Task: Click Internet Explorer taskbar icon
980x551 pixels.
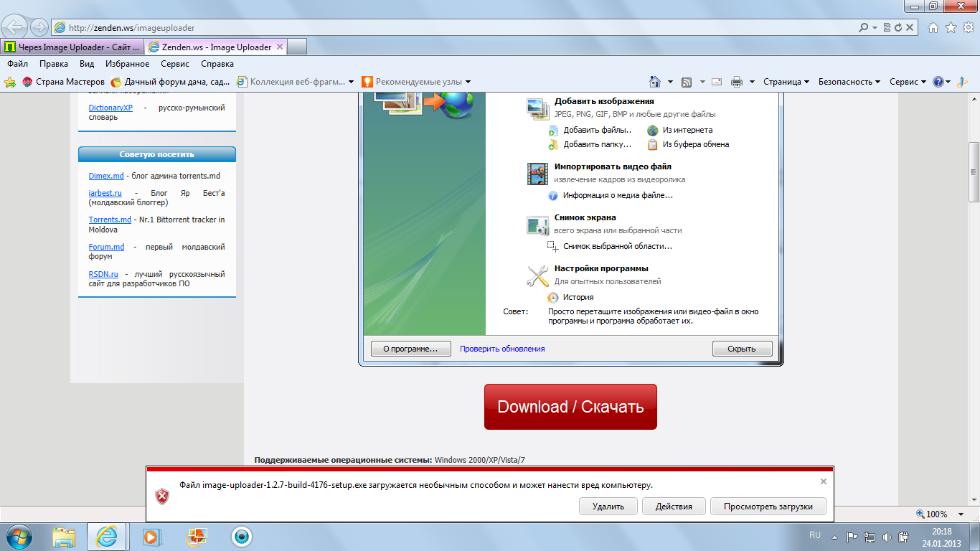Action: 106,537
